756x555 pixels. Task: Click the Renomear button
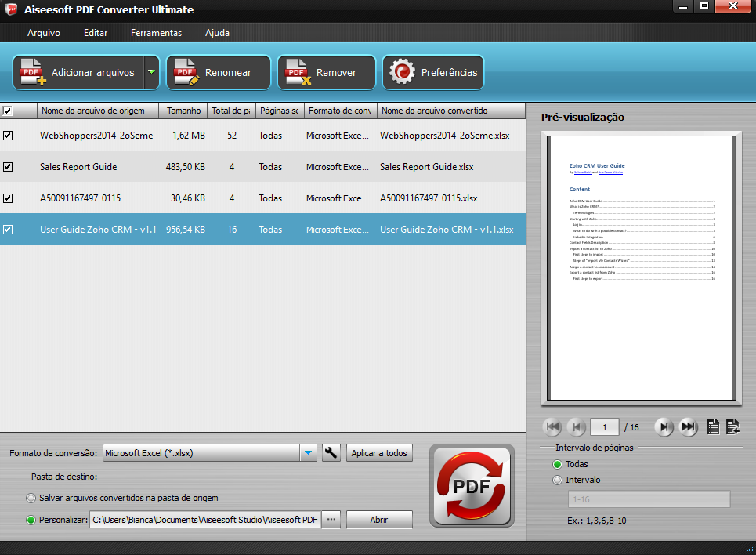219,72
